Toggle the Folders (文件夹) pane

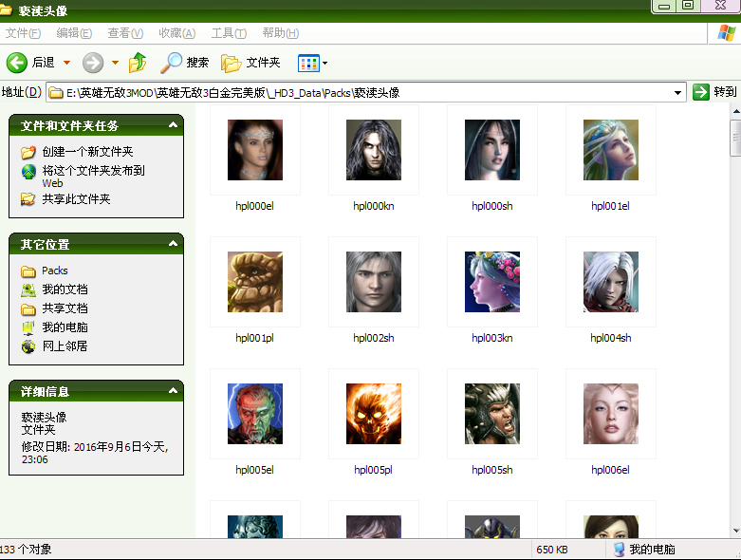coord(250,63)
